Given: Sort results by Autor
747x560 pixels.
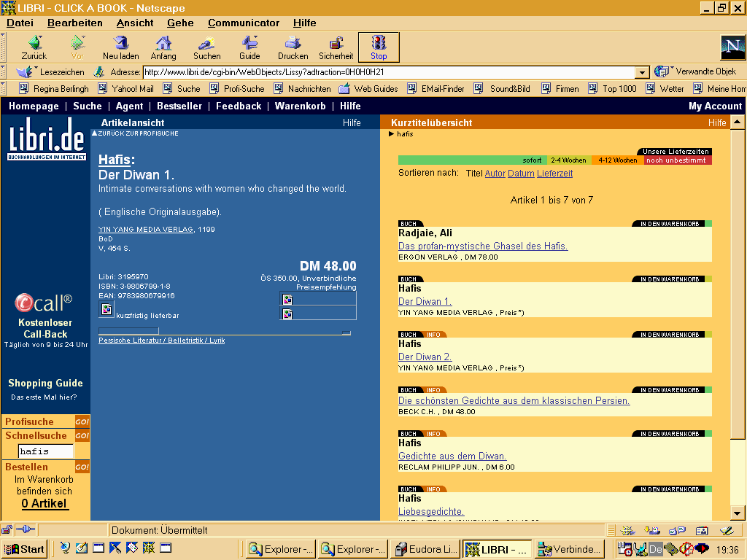Looking at the screenshot, I should pyautogui.click(x=495, y=174).
